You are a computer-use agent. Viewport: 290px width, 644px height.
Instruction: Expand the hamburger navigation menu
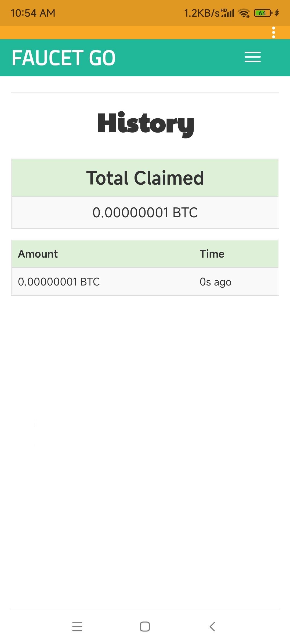pyautogui.click(x=252, y=57)
